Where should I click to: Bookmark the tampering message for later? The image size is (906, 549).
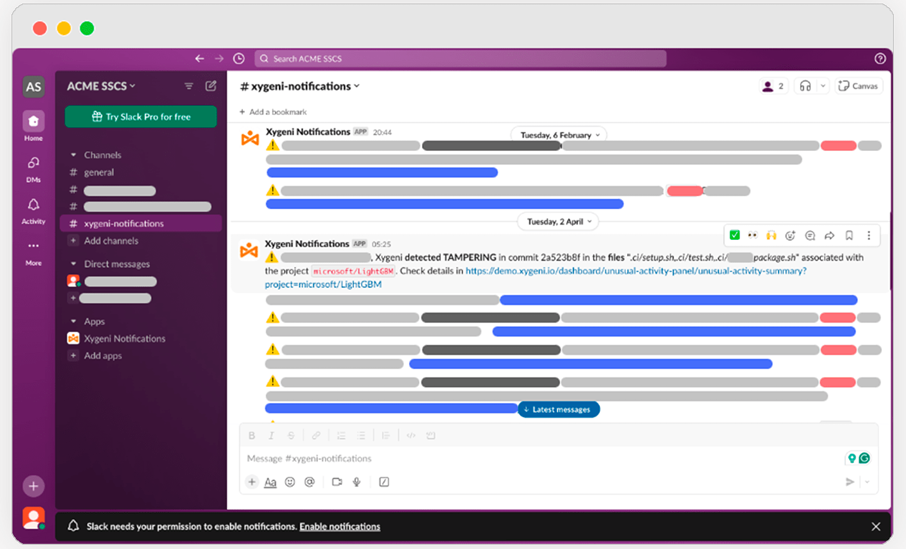pyautogui.click(x=849, y=236)
